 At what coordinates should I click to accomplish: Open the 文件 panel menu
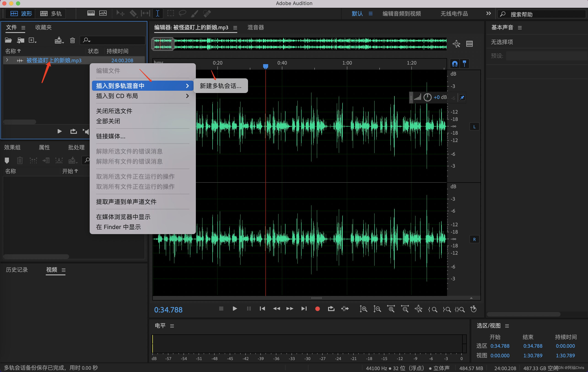coord(23,28)
